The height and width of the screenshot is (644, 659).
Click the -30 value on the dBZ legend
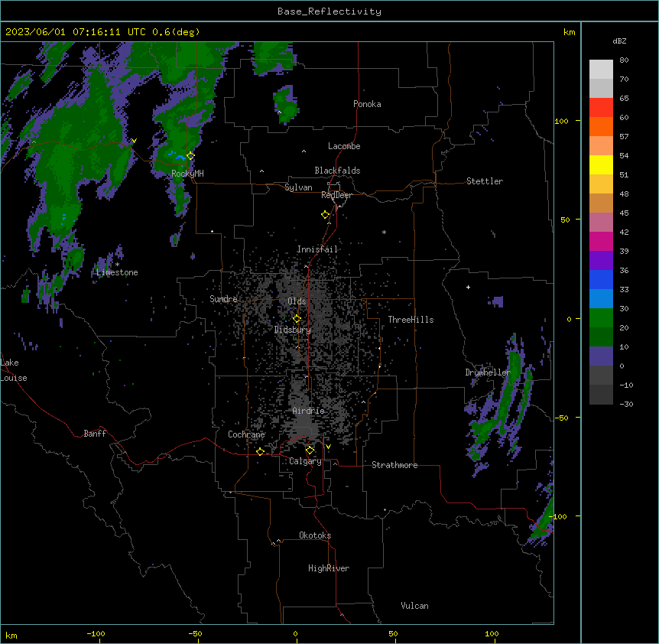626,404
